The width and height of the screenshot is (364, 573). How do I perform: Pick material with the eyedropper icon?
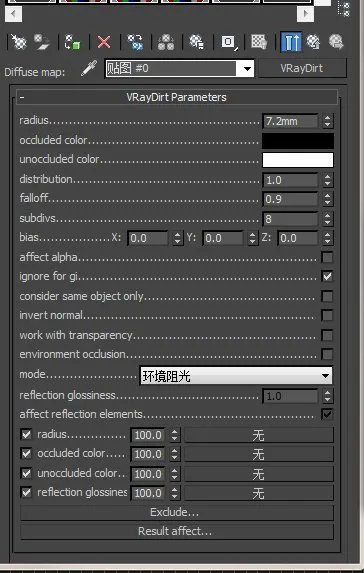click(x=89, y=68)
